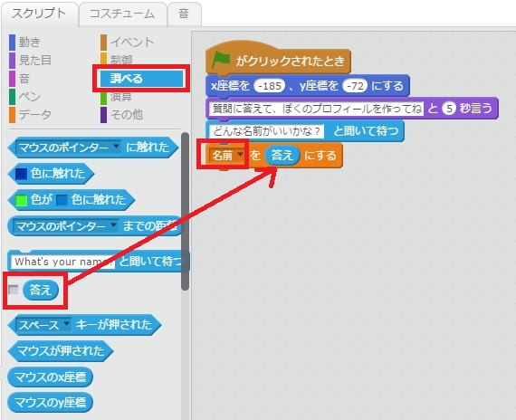Click the 答え reporter inside the set block
516x420 pixels.
click(282, 155)
